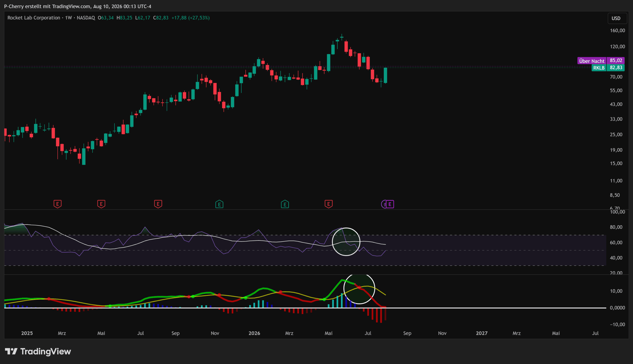The width and height of the screenshot is (633, 364).
Task: Click the 0,0000 MACD axis label
Action: tap(617, 308)
